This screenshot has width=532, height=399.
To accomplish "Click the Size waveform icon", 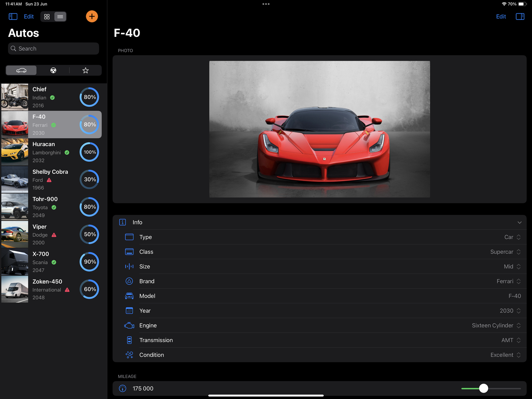I will click(129, 267).
